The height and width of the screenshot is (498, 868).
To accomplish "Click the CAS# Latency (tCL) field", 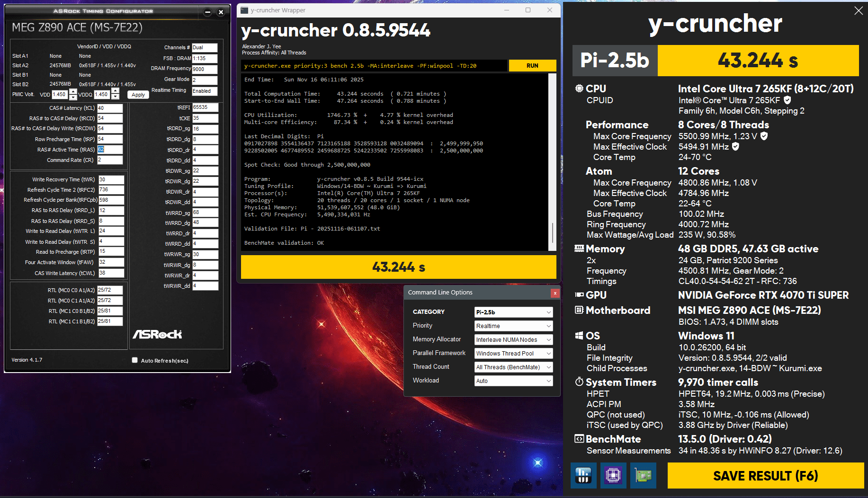I will click(x=110, y=108).
